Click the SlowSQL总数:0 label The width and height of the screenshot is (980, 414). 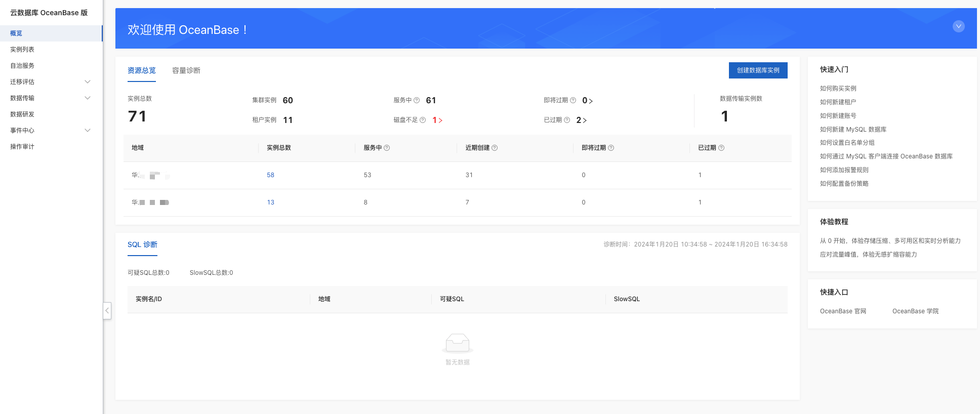[211, 273]
